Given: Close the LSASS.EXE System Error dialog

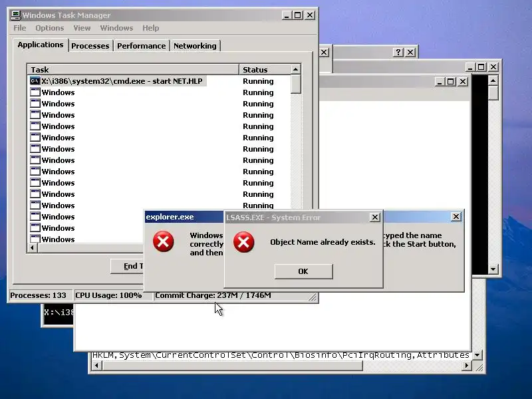Looking at the screenshot, I should tap(374, 217).
